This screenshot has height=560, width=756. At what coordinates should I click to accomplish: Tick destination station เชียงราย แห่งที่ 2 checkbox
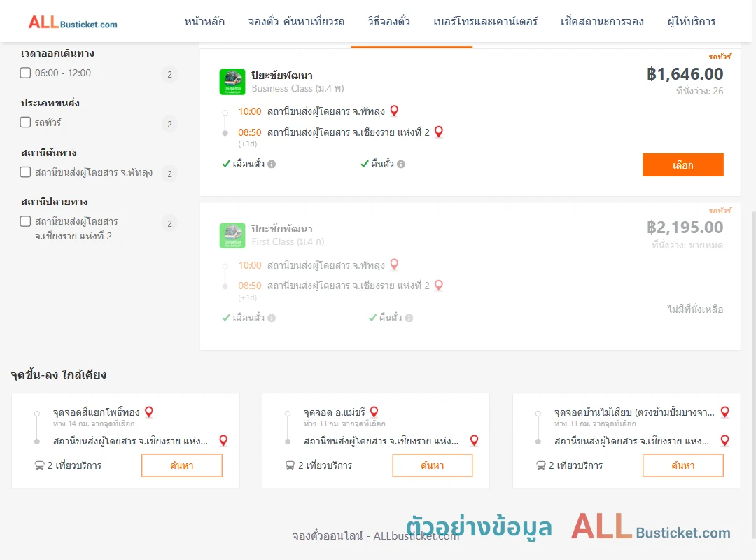[26, 221]
